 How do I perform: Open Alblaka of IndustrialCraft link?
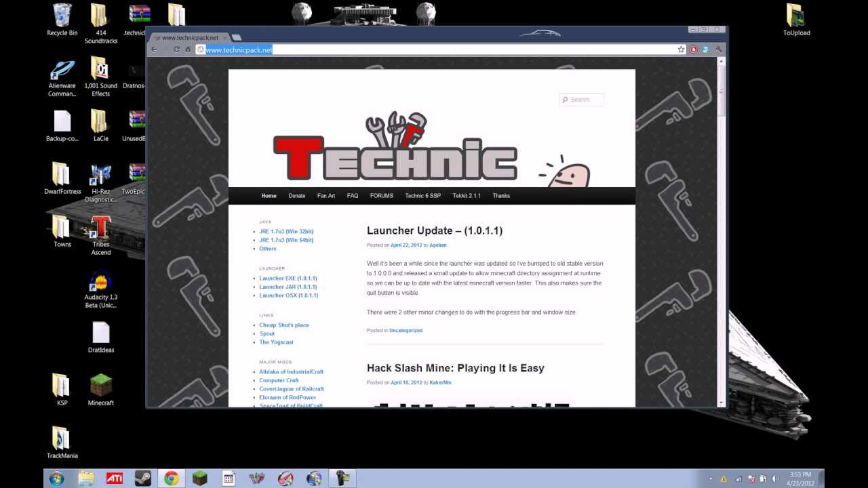click(291, 372)
